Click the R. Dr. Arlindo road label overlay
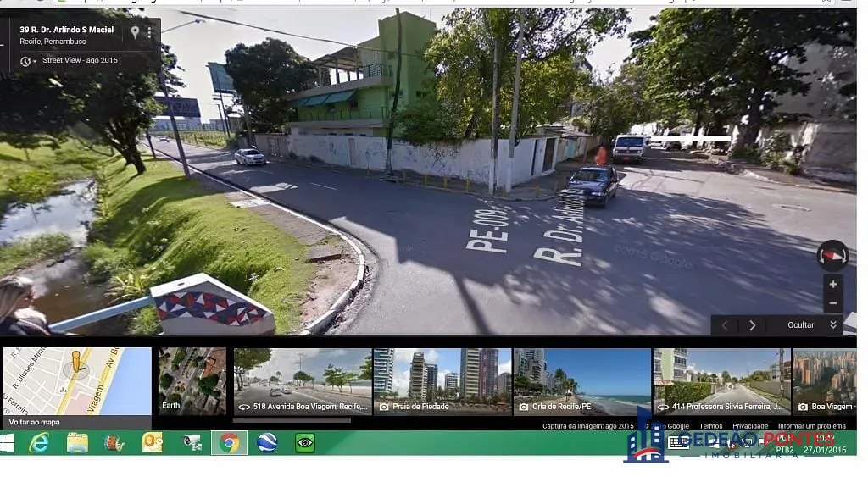The image size is (868, 488). (x=562, y=227)
